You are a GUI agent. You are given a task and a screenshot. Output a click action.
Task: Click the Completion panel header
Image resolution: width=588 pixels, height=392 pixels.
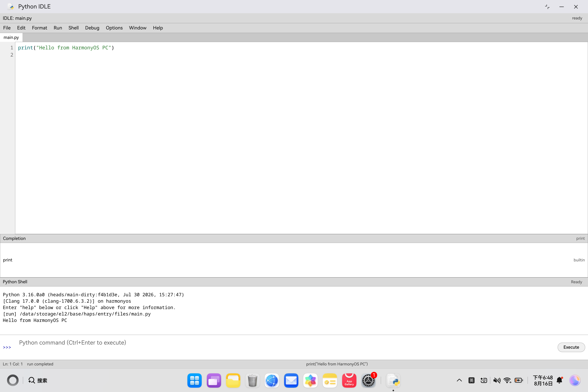[x=294, y=239]
